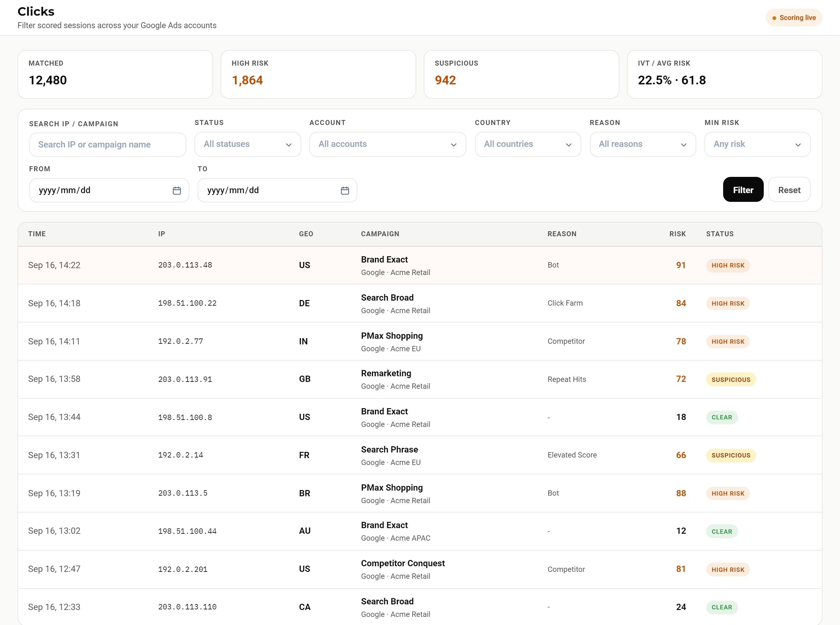Click IP address 192.0.2.77
This screenshot has height=625, width=840.
181,341
